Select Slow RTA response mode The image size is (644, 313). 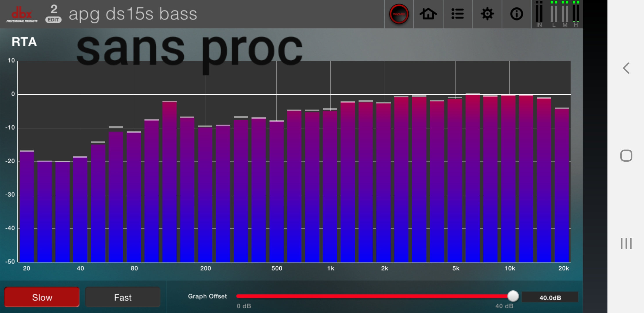click(x=42, y=297)
